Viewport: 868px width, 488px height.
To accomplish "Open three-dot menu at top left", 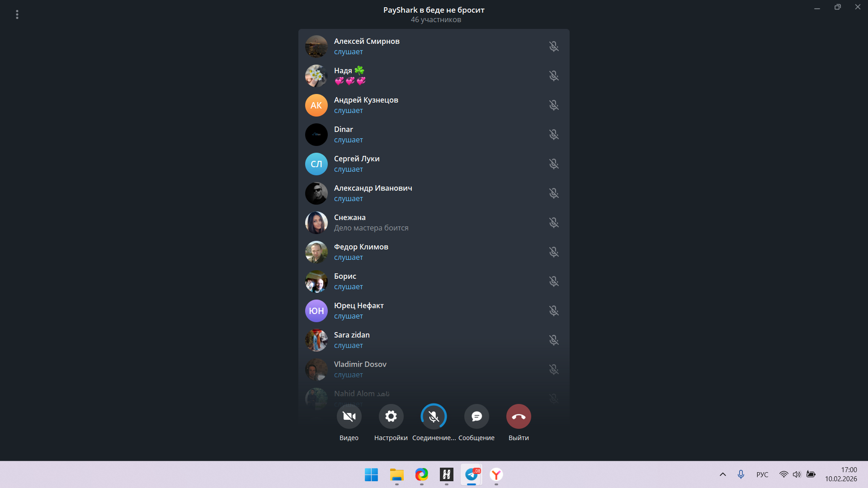I will 17,14.
